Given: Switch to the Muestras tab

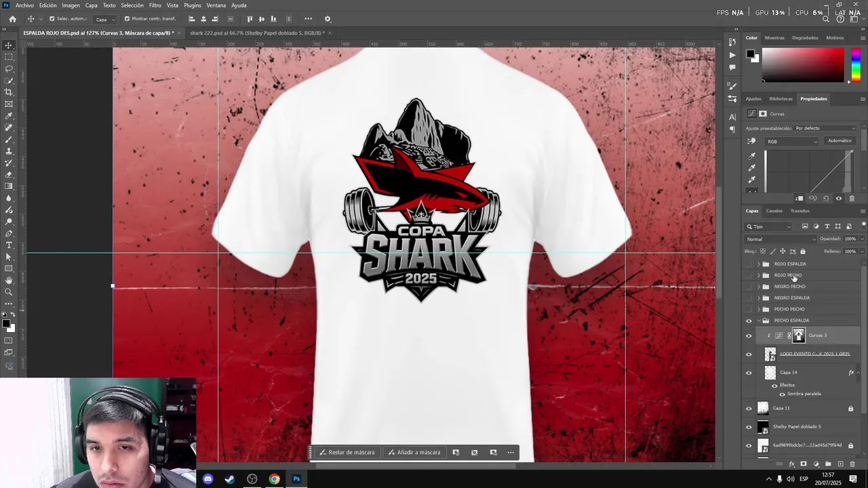Looking at the screenshot, I should [x=774, y=38].
